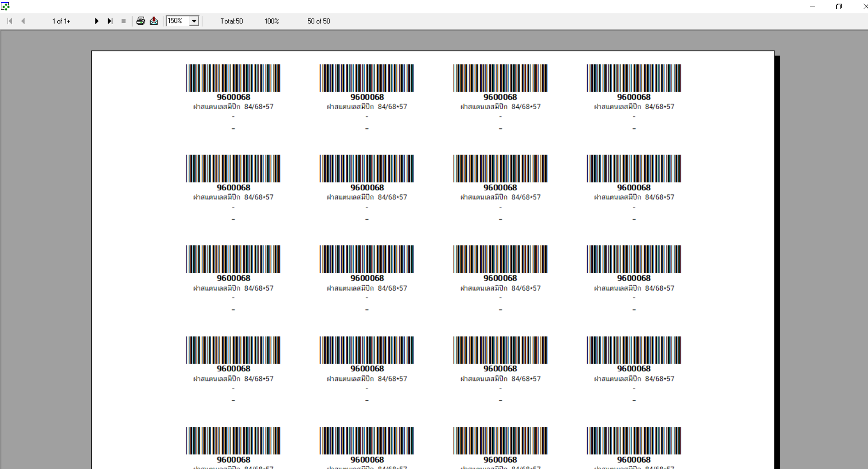The height and width of the screenshot is (469, 868).
Task: Click the '1 of 1+' page indicator
Action: click(x=61, y=21)
